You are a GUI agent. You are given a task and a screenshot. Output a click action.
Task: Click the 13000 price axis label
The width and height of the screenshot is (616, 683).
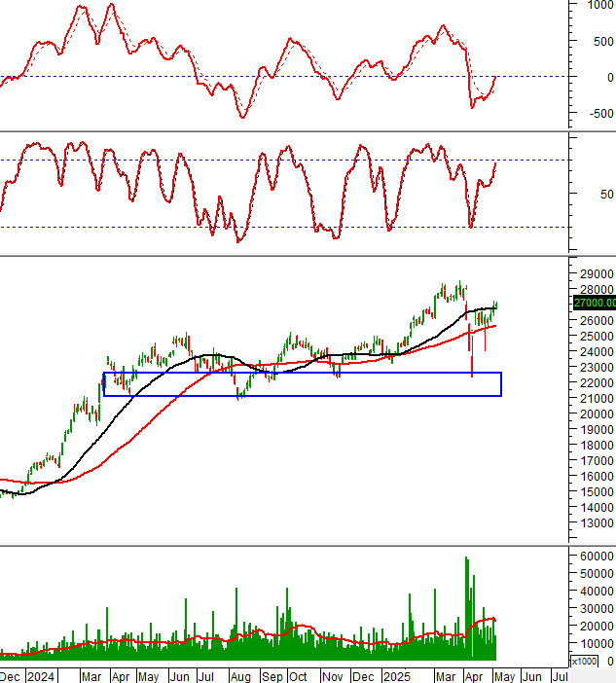[597, 522]
